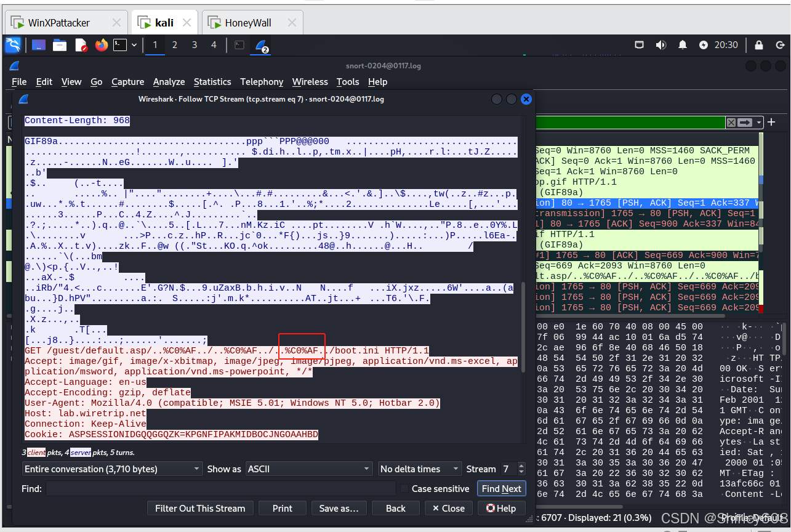Click the stream content vertical scrollbar
Viewport: 791px width, 532px height.
524,327
